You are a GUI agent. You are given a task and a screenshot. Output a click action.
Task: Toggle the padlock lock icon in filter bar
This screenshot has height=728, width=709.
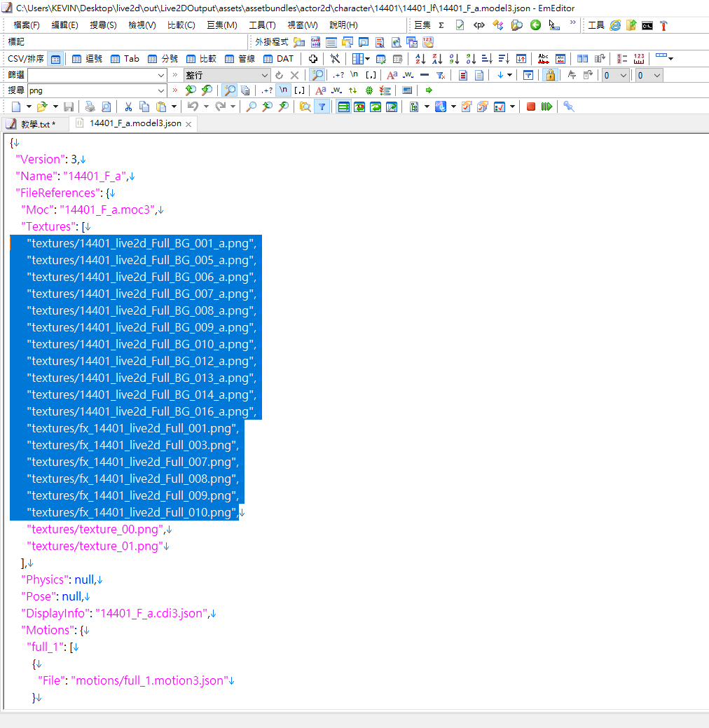(x=550, y=75)
